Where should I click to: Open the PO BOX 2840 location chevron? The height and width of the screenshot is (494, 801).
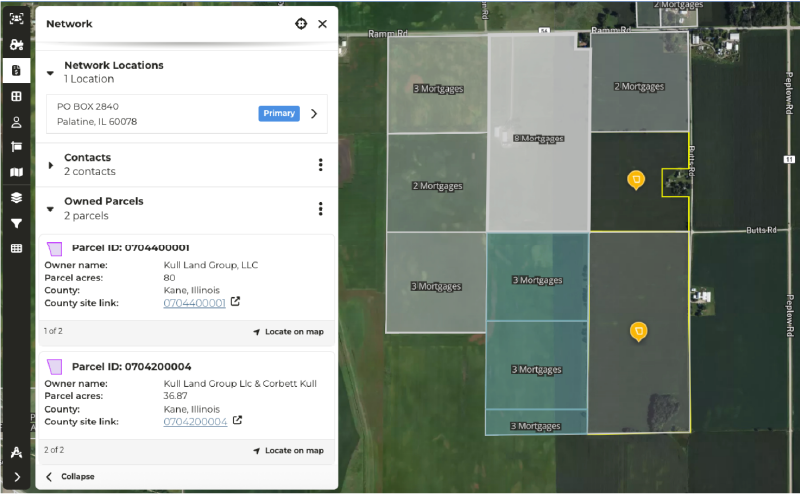pyautogui.click(x=314, y=114)
